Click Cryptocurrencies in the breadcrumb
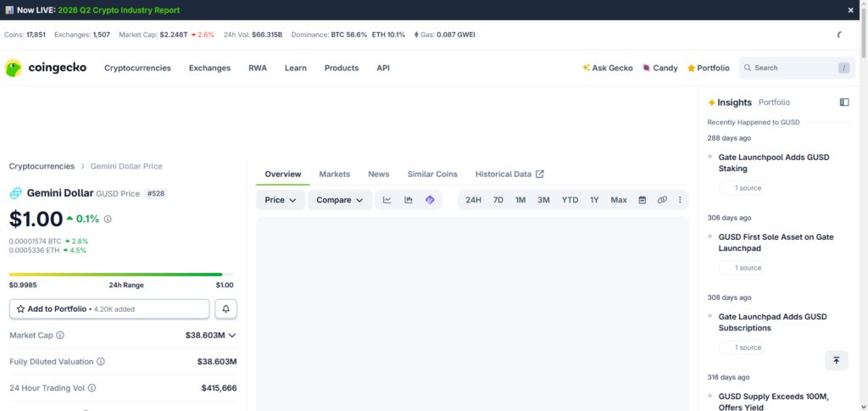 pos(42,166)
